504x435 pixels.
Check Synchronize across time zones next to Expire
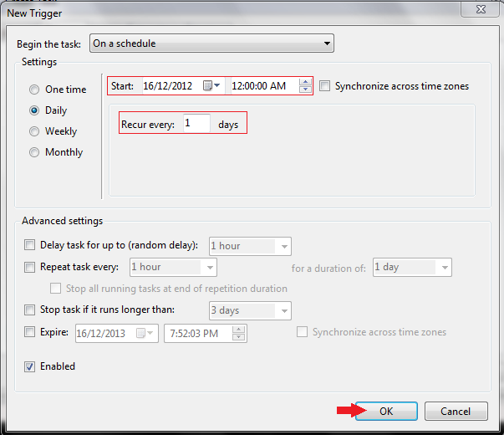(302, 332)
